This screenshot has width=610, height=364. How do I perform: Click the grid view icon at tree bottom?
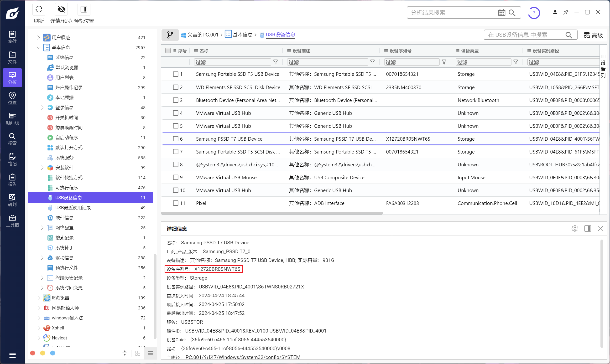138,353
